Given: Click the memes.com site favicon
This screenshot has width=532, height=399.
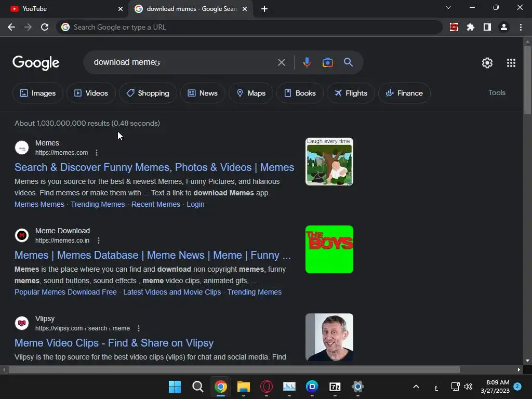Looking at the screenshot, I should [x=22, y=148].
